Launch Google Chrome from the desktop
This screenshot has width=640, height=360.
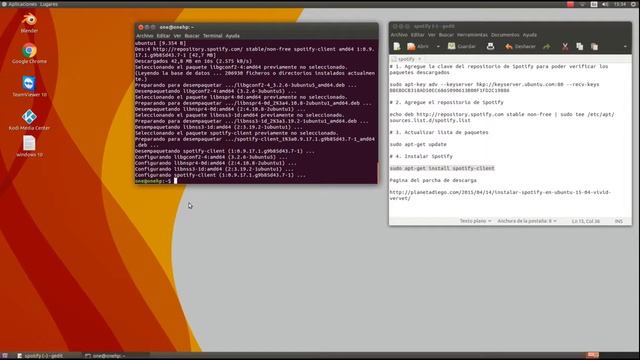(x=29, y=53)
